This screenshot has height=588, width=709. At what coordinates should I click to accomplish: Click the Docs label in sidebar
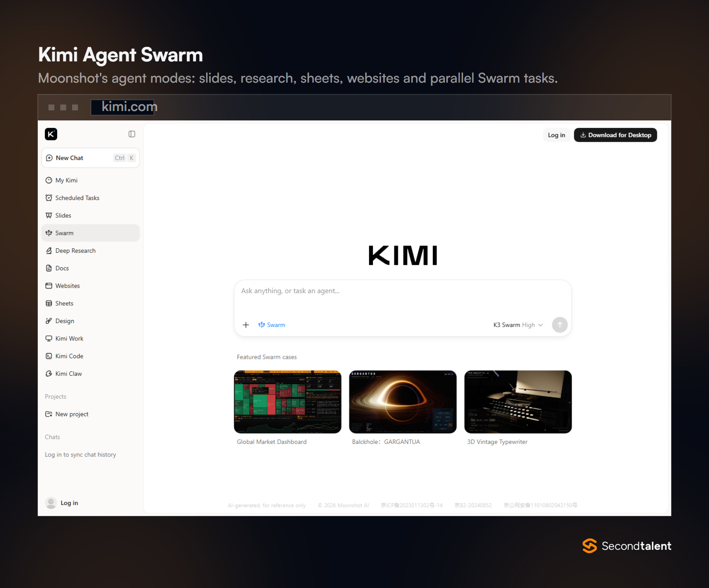[x=62, y=268]
